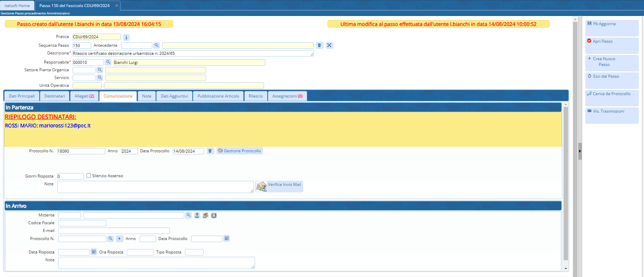Open calendar for Data Risposta
The width and height of the screenshot is (644, 277).
pyautogui.click(x=94, y=252)
